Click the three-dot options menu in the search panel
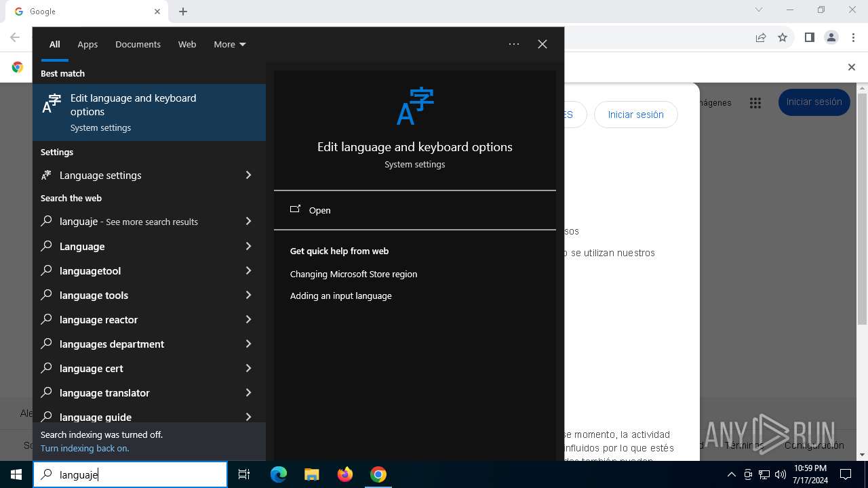 tap(514, 44)
